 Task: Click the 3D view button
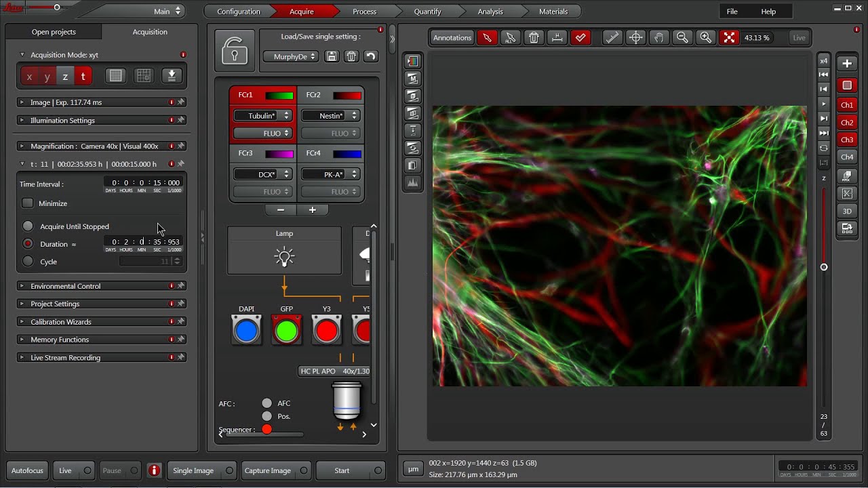847,211
